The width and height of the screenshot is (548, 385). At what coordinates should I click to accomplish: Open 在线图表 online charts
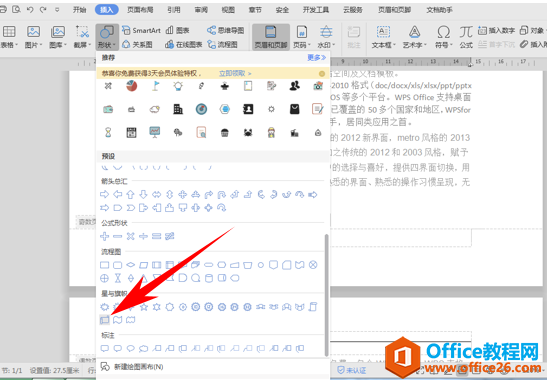click(184, 44)
